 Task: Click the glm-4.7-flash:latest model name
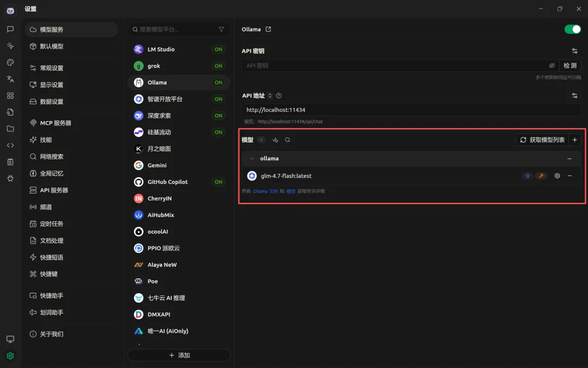(x=286, y=176)
